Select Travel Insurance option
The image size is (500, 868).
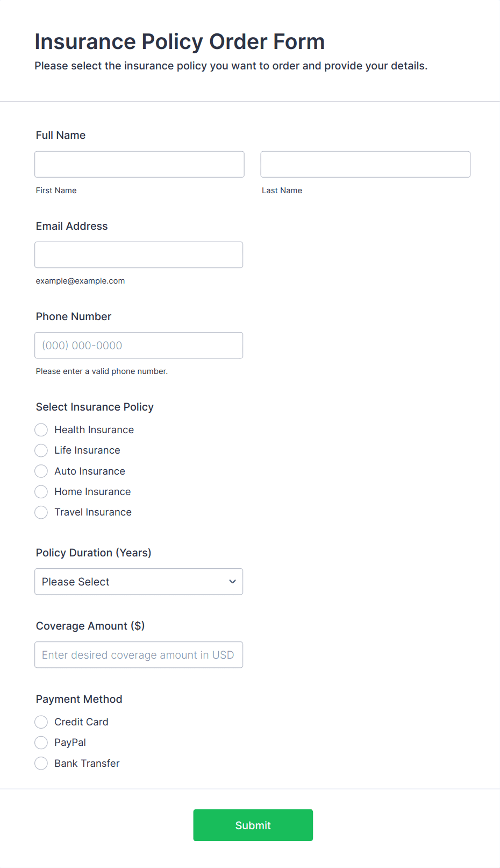pyautogui.click(x=41, y=512)
